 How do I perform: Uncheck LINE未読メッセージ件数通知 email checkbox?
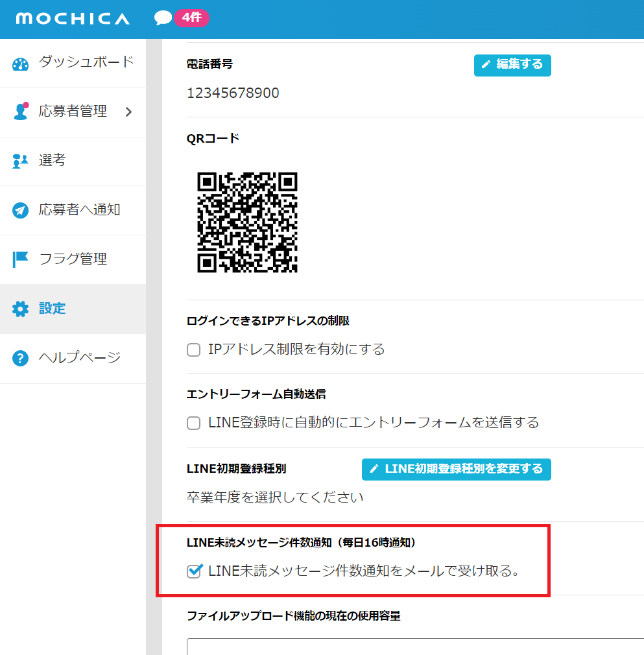193,571
